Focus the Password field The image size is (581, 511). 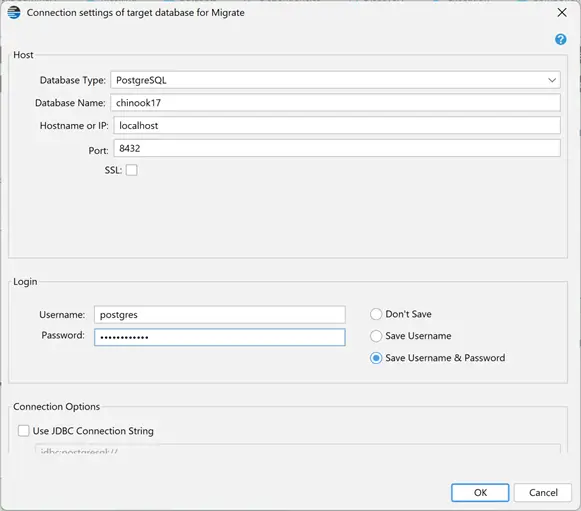click(x=220, y=337)
